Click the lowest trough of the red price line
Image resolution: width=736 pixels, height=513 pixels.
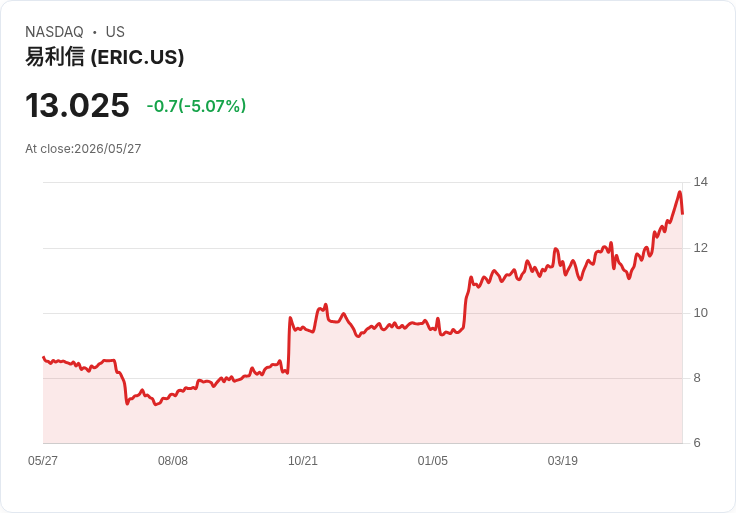tap(156, 404)
